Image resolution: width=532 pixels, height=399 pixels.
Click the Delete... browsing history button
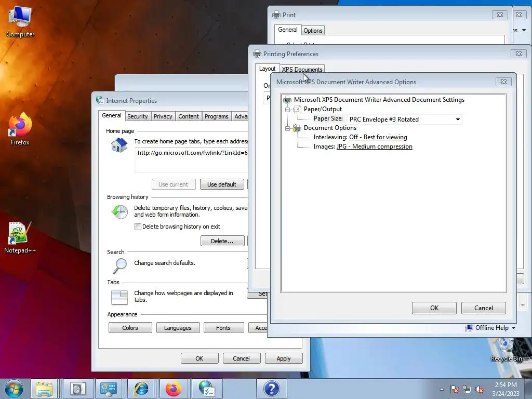coord(222,241)
